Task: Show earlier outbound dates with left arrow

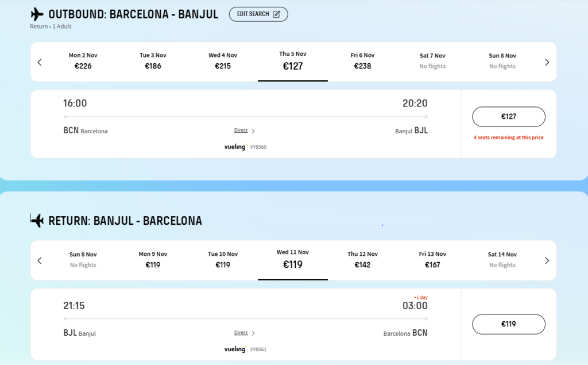Action: pyautogui.click(x=40, y=62)
